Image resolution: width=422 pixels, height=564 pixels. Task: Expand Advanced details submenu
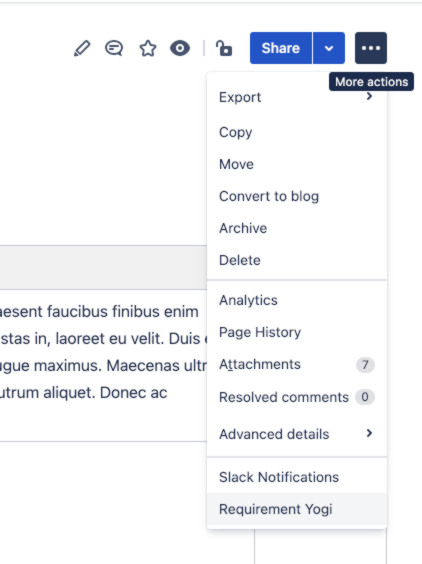pyautogui.click(x=297, y=434)
